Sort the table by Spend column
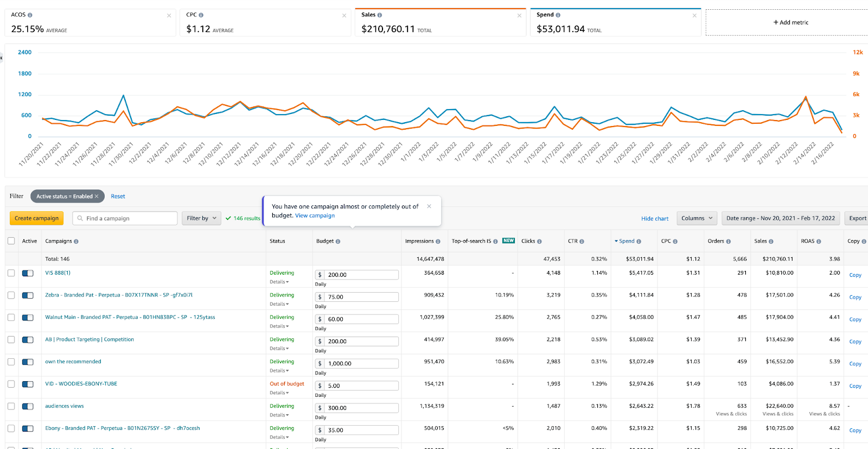This screenshot has width=868, height=449. tap(627, 241)
